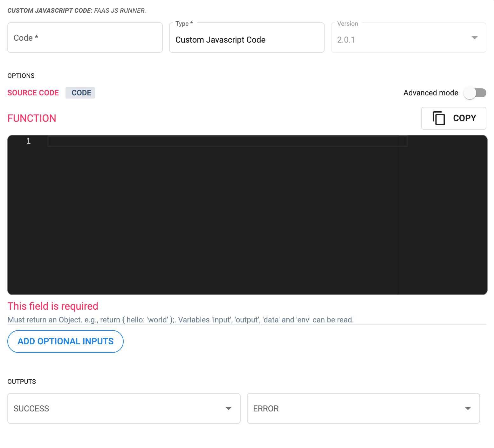The height and width of the screenshot is (448, 494).
Task: Click the This field is required error message
Action: click(x=52, y=306)
